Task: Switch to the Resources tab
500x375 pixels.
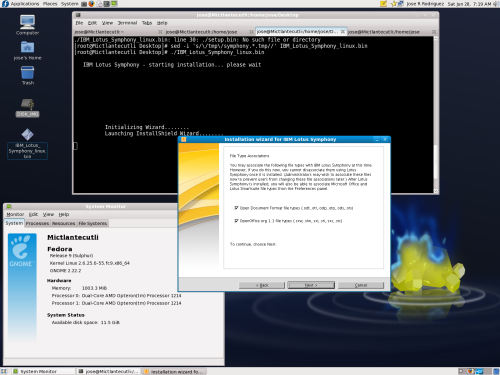Action: pos(63,223)
